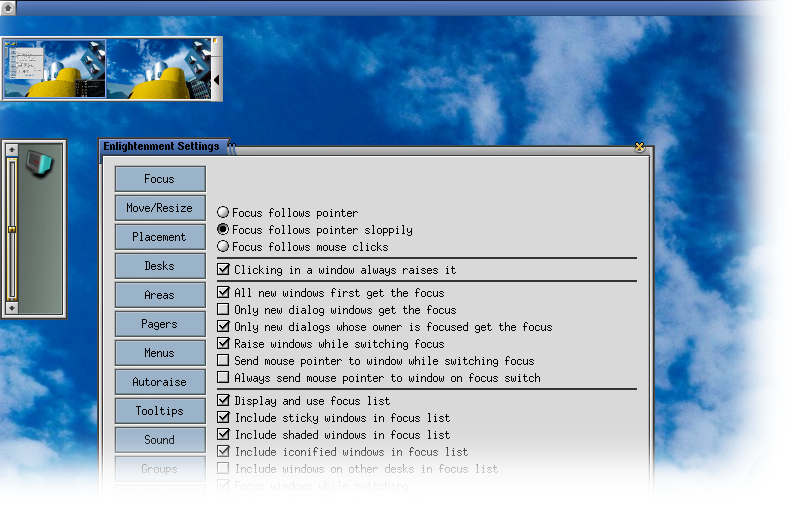Switch to second desktop in pager
800x525 pixels.
pyautogui.click(x=158, y=69)
